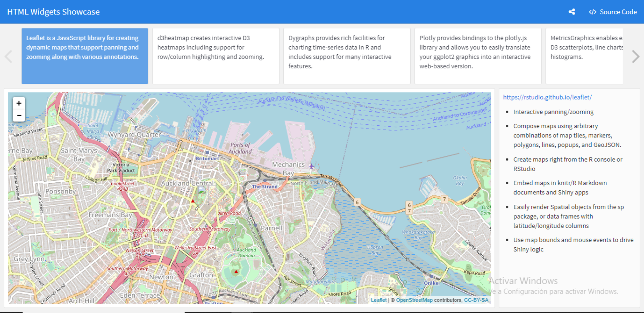
Task: Select the Leaflet storyboard card
Action: 85,56
